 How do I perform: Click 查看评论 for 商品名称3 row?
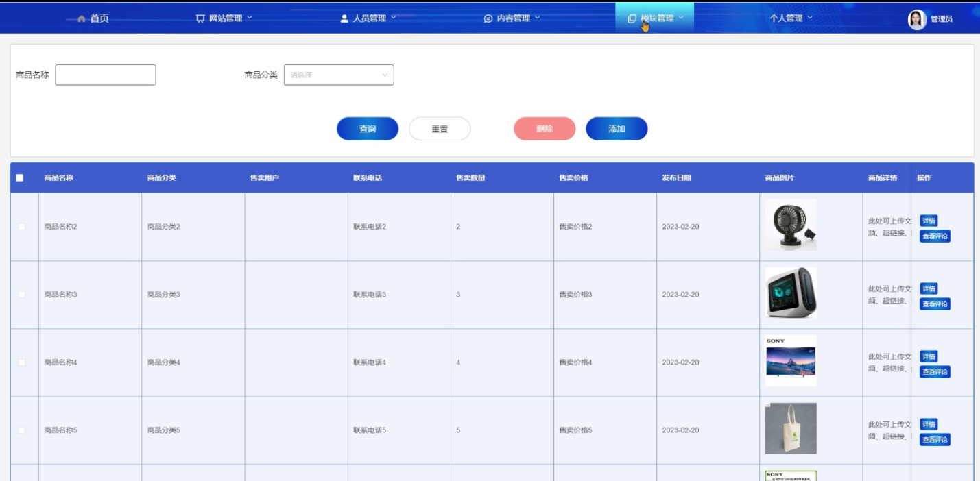[935, 304]
